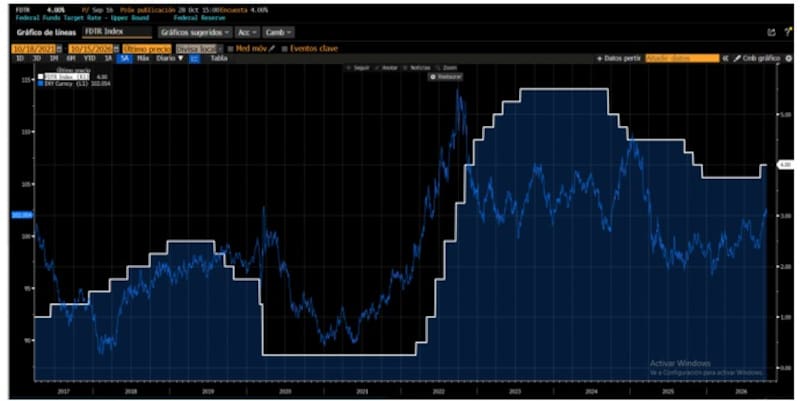800x401 pixels.
Task: Click the Seguir tracking tool
Action: (359, 68)
